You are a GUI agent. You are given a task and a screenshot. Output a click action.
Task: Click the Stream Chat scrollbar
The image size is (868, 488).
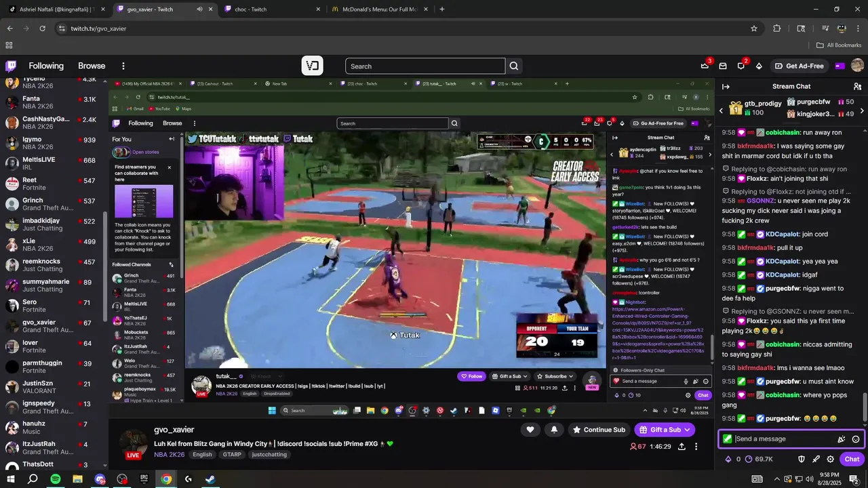(864, 407)
